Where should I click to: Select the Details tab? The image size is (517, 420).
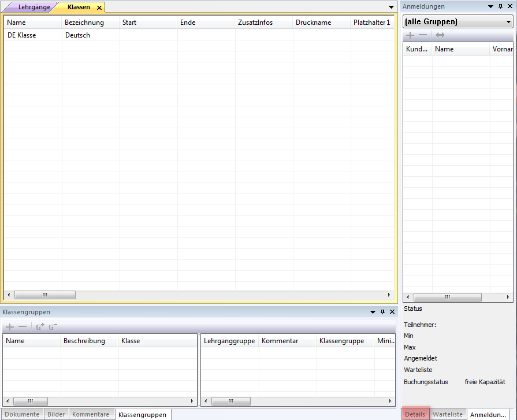pyautogui.click(x=415, y=414)
